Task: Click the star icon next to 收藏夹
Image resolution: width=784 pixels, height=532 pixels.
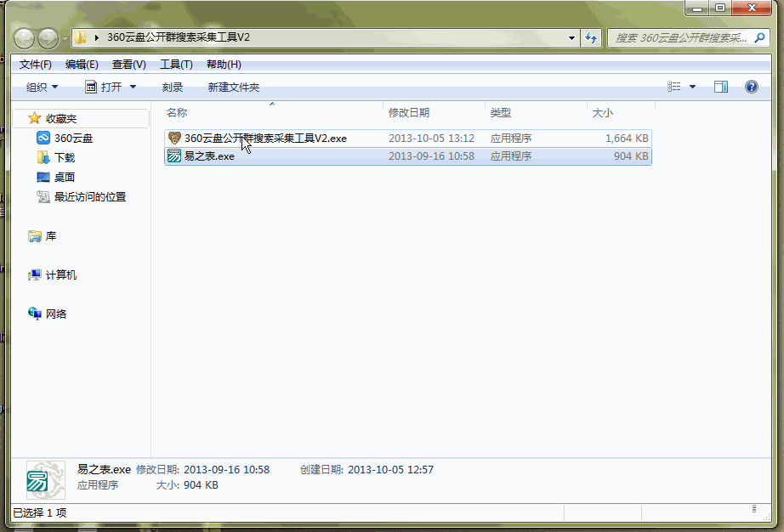Action: click(x=35, y=118)
